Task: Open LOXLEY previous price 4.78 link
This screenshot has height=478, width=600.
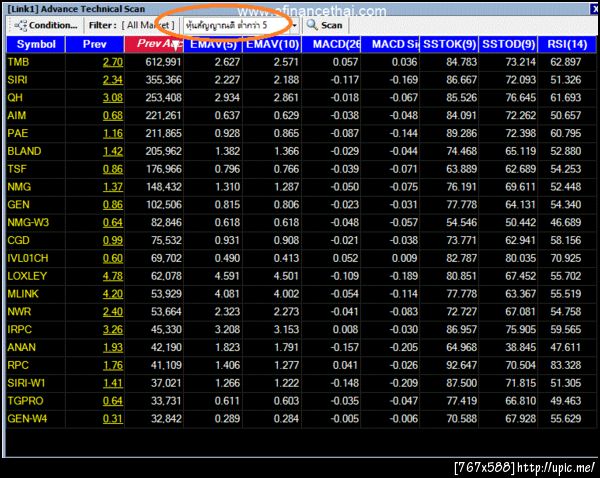Action: (x=113, y=276)
